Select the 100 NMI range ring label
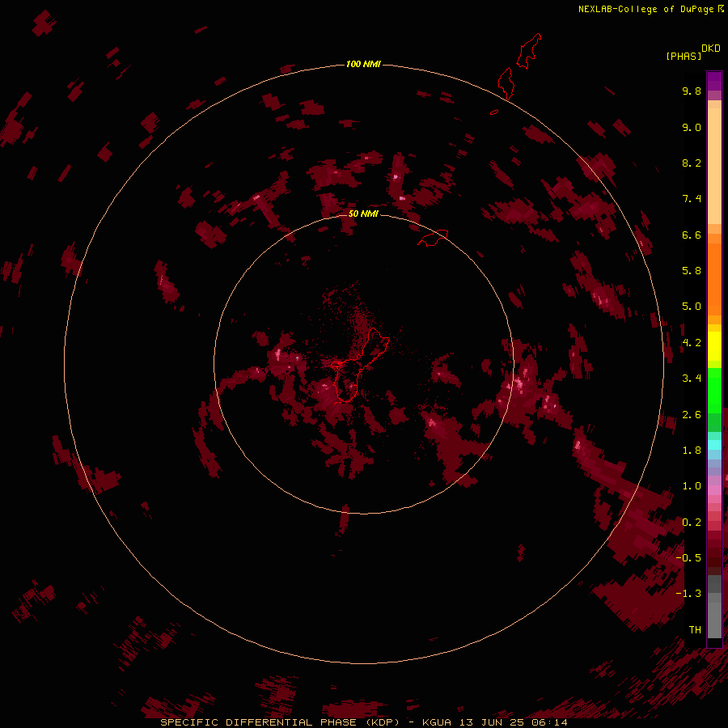The image size is (728, 728). point(363,64)
